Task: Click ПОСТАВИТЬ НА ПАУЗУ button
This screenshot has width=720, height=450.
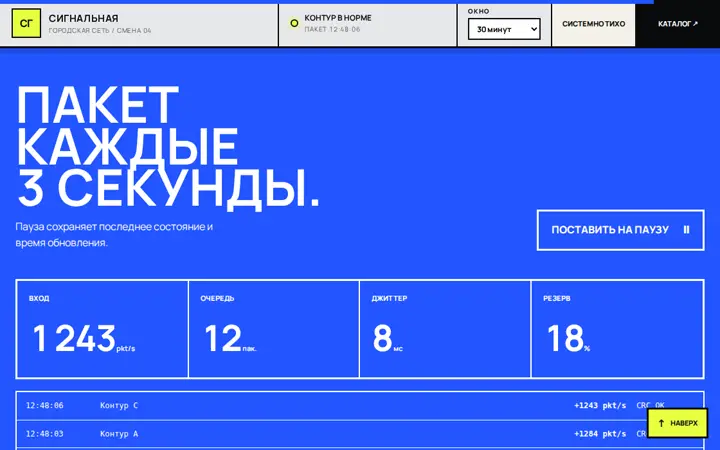Action: (x=620, y=230)
